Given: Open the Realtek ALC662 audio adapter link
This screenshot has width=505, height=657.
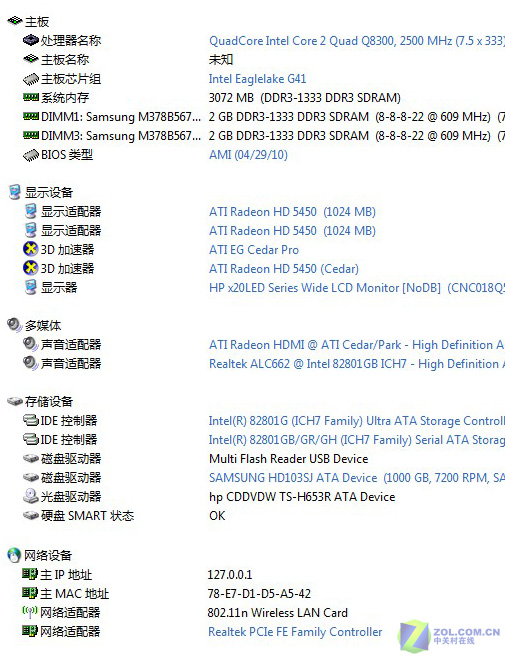Looking at the screenshot, I should pyautogui.click(x=357, y=364).
